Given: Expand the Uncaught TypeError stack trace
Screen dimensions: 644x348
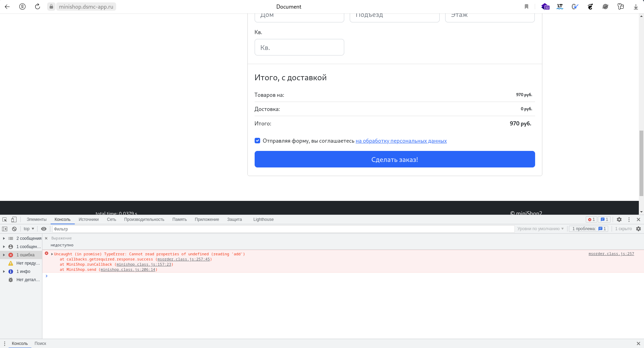Looking at the screenshot, I should pos(52,254).
